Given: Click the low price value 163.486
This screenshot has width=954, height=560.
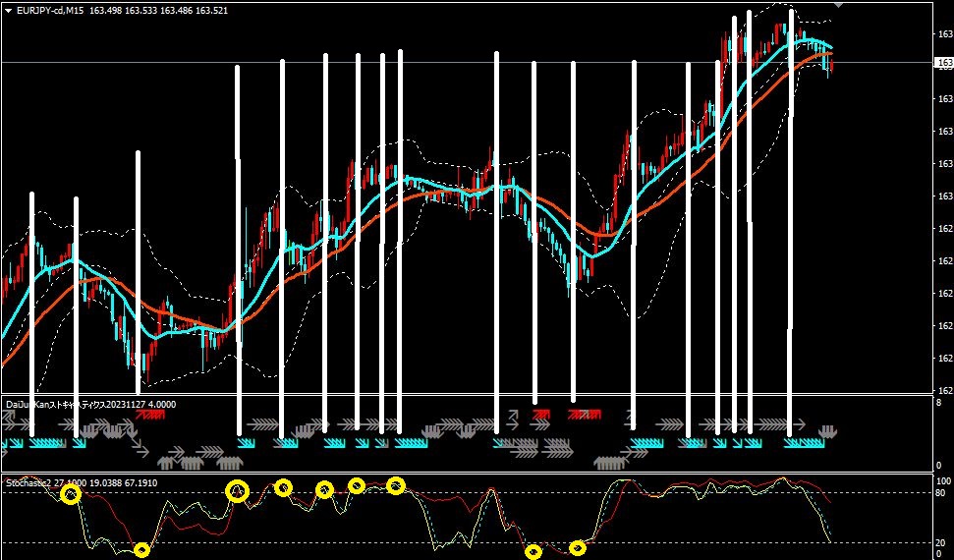Looking at the screenshot, I should coord(177,11).
